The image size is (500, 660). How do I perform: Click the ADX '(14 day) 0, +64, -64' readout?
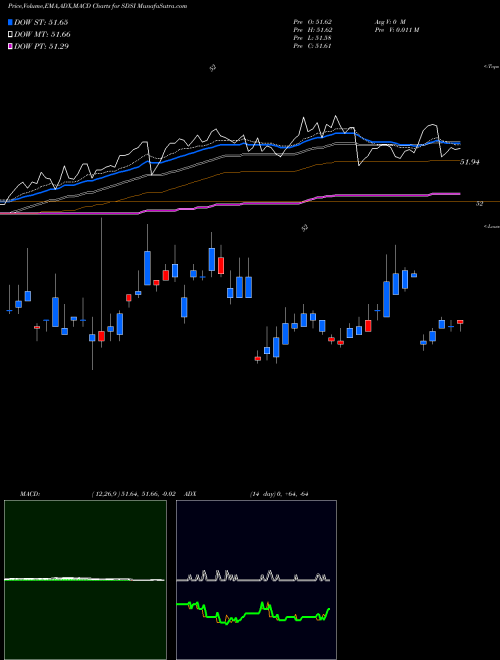click(x=279, y=494)
